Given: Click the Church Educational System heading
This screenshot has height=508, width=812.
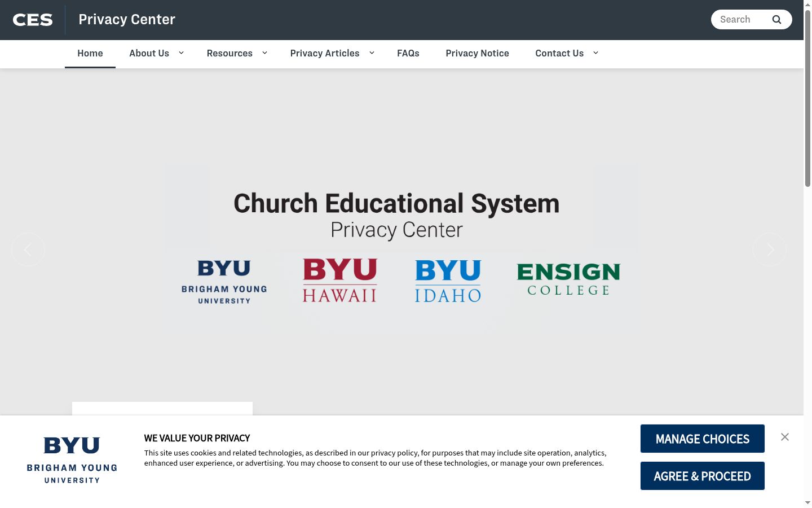Looking at the screenshot, I should tap(396, 204).
